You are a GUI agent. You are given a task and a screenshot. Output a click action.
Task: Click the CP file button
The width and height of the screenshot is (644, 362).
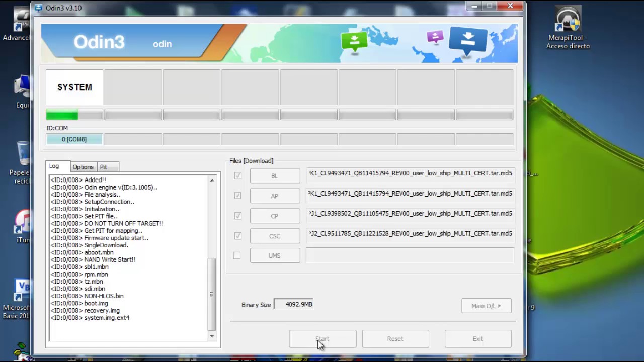(275, 216)
